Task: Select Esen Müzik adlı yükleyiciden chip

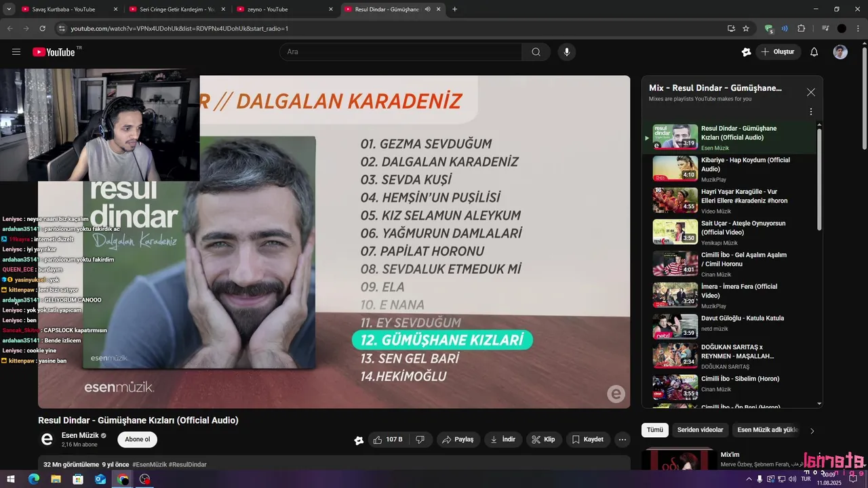Action: (x=768, y=430)
